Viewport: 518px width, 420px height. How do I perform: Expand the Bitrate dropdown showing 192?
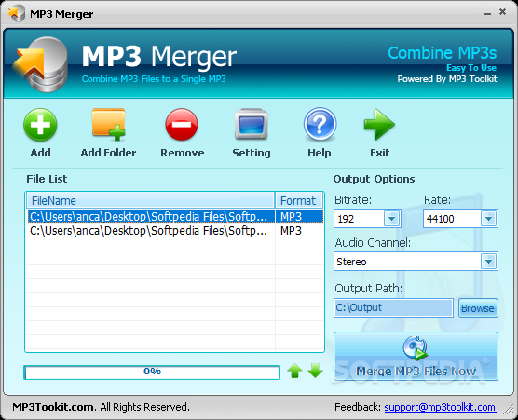[391, 218]
